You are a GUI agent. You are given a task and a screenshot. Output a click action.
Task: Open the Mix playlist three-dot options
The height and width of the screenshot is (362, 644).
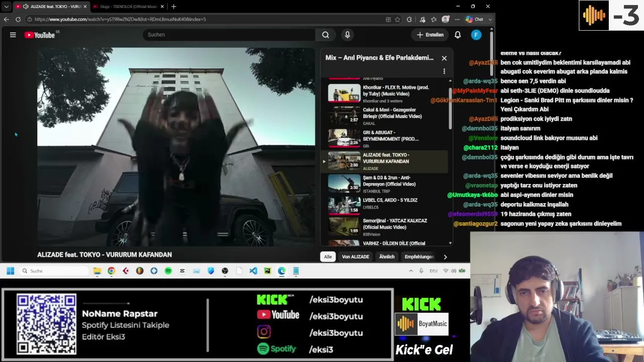pyautogui.click(x=444, y=71)
